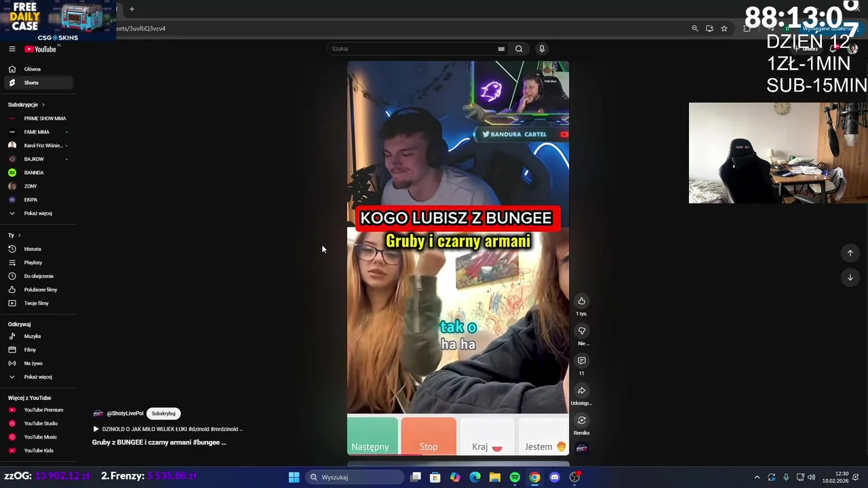Open the Remiks option for the Short

tap(581, 420)
